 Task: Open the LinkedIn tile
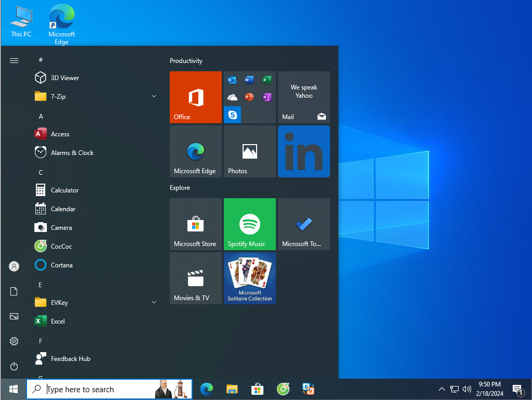tap(303, 151)
